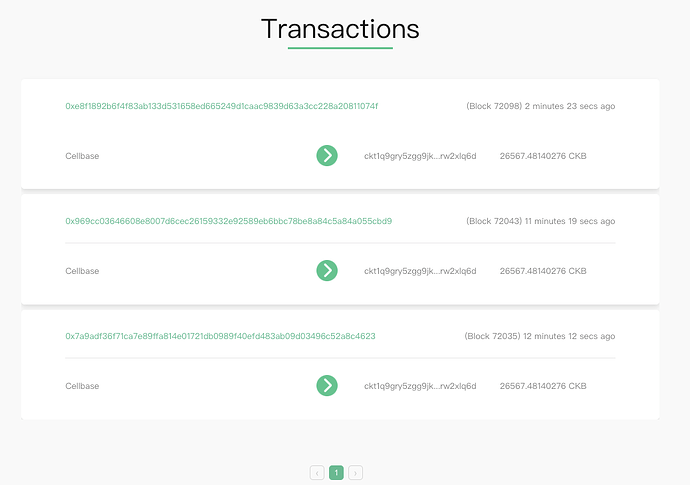Open transaction hash starting with 0x969cc03646608e
The width and height of the screenshot is (690, 485).
[x=229, y=221]
